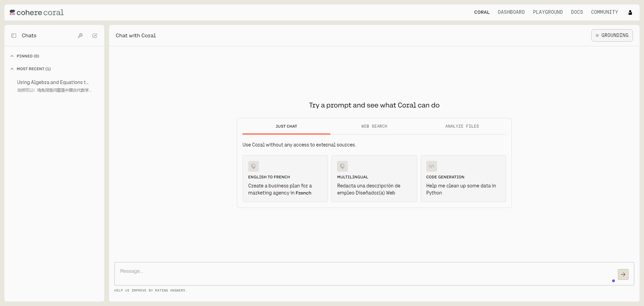Click 'Use Coral without any access' description

coord(299,145)
